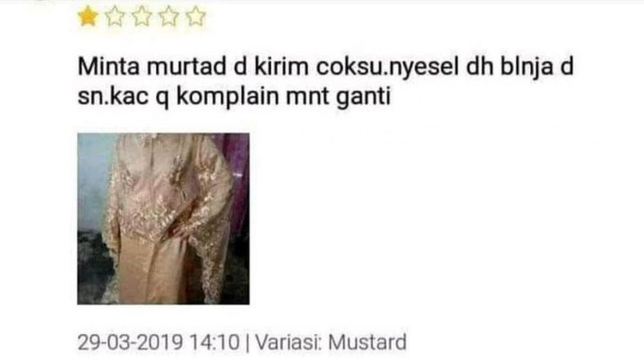Click the 14:10 review time
Viewport: 644px width, 359px height.
(214, 342)
